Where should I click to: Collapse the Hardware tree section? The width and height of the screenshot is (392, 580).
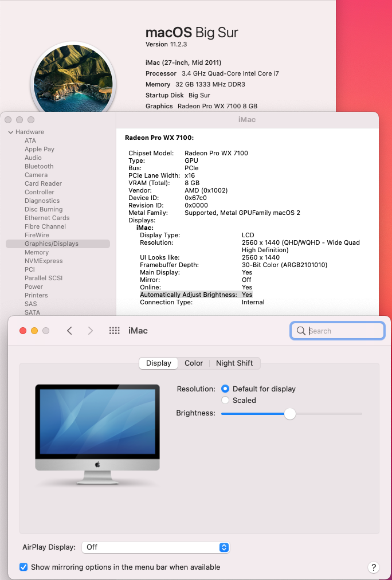point(11,132)
